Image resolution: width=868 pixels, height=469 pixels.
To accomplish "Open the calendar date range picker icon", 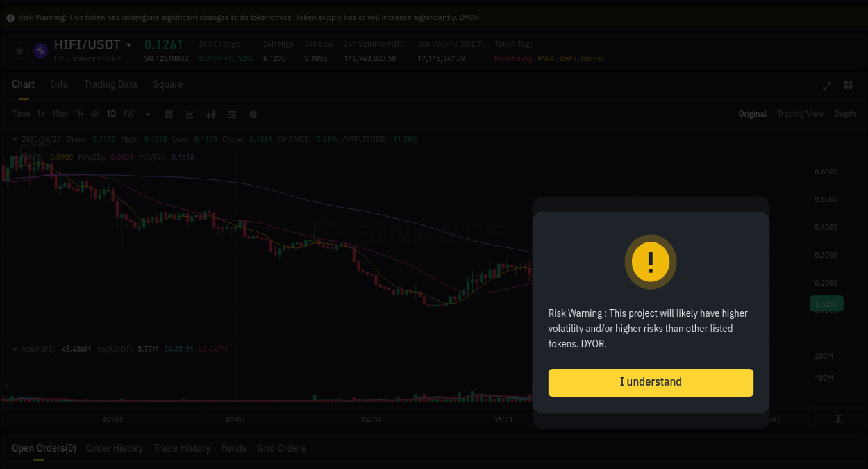I will click(x=169, y=114).
